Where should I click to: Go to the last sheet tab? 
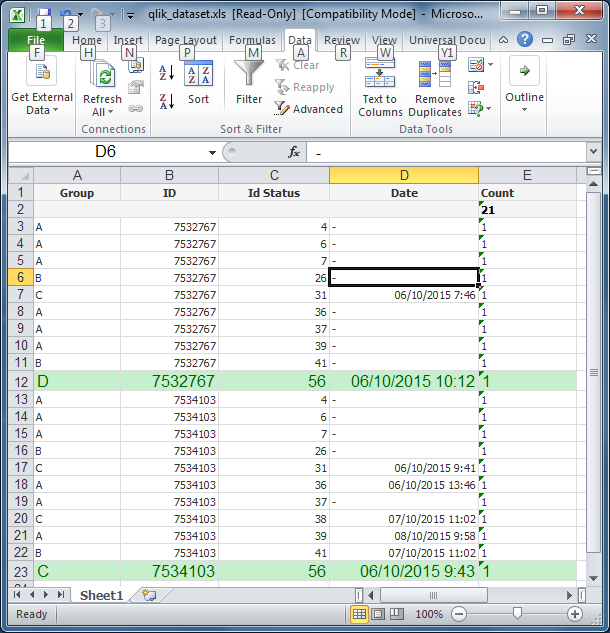click(61, 595)
